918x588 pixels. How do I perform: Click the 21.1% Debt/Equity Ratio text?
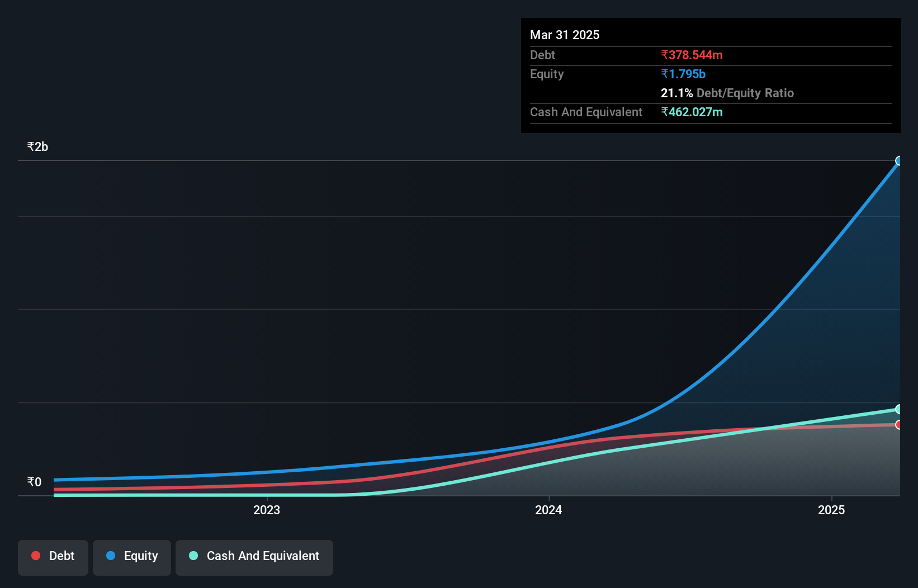pos(727,93)
